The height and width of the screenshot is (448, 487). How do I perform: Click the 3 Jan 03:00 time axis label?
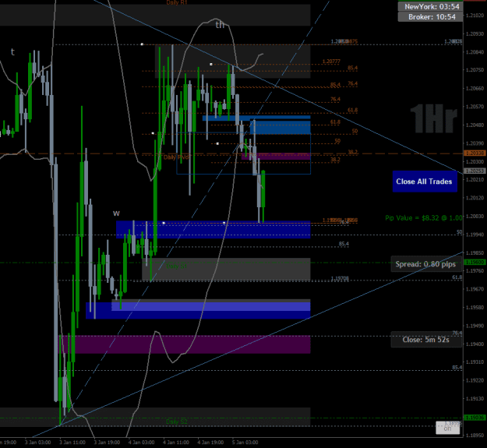[37, 443]
